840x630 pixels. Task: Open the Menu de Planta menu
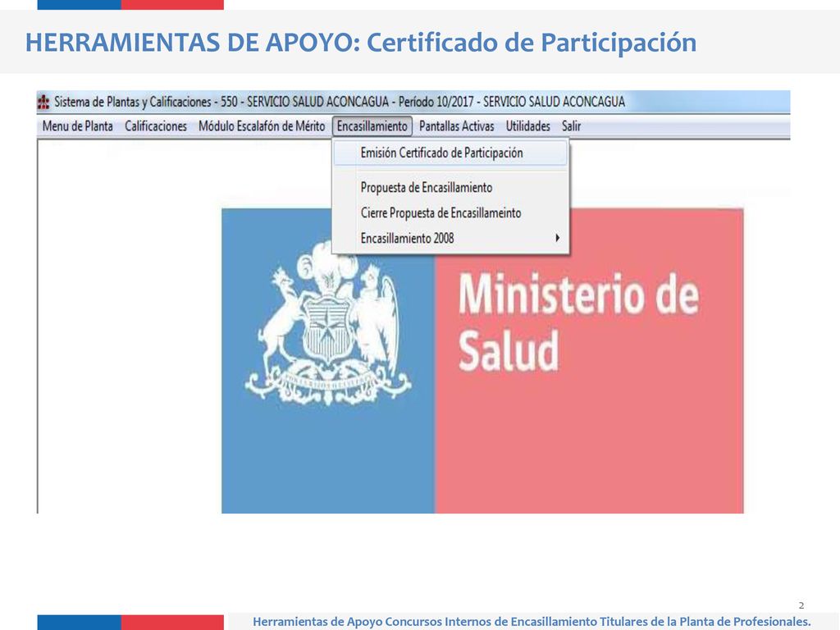[77, 126]
